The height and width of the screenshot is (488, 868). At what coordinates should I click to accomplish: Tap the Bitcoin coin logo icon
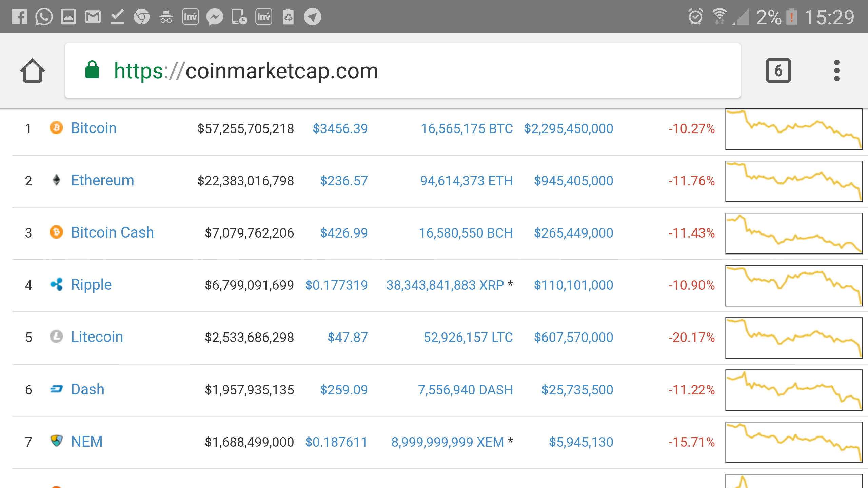56,128
